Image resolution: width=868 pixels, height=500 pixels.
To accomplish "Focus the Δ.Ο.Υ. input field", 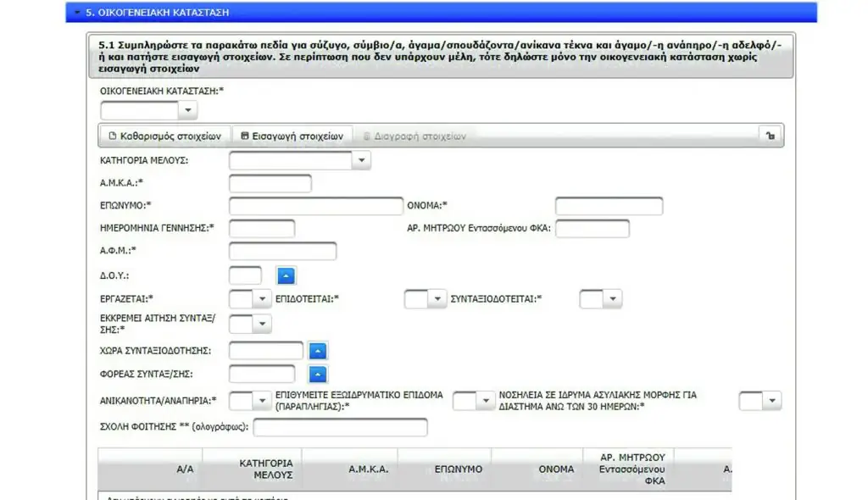I will click(x=245, y=275).
